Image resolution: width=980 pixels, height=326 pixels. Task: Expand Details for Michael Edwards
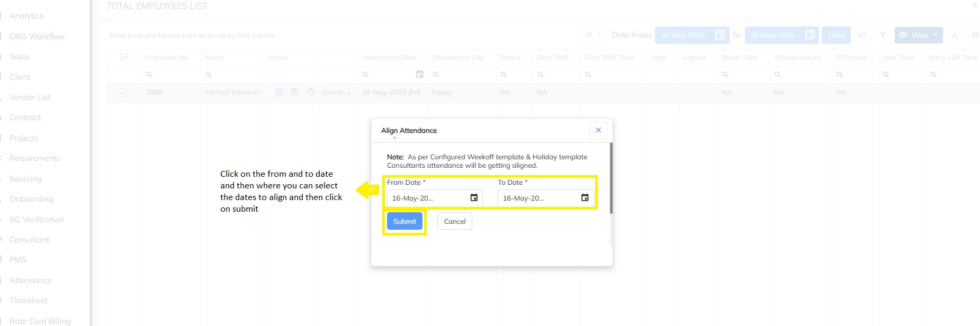tap(336, 93)
